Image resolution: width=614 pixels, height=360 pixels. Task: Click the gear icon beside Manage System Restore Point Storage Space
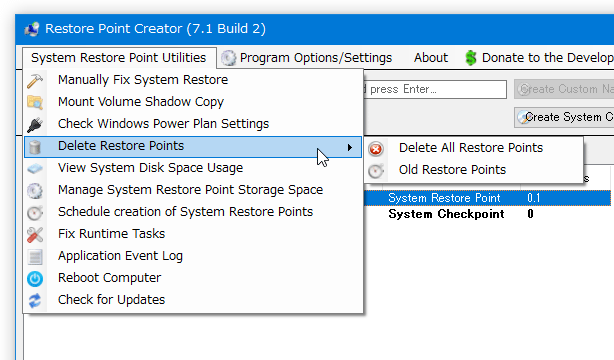35,191
